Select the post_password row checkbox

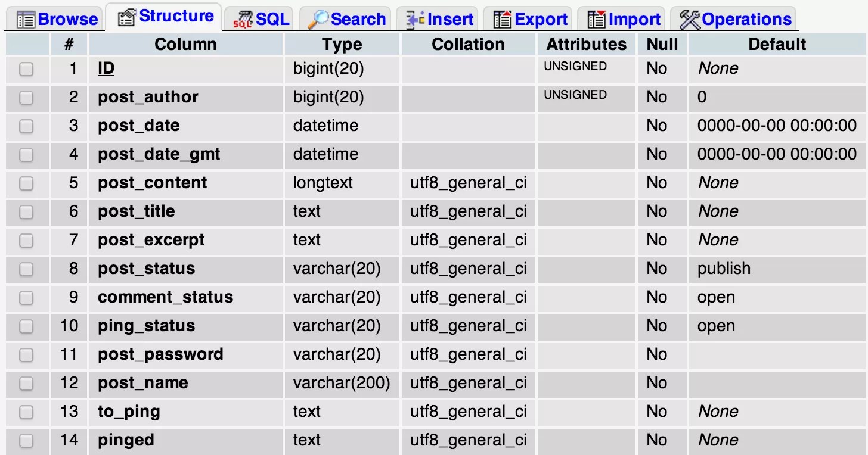click(x=26, y=355)
